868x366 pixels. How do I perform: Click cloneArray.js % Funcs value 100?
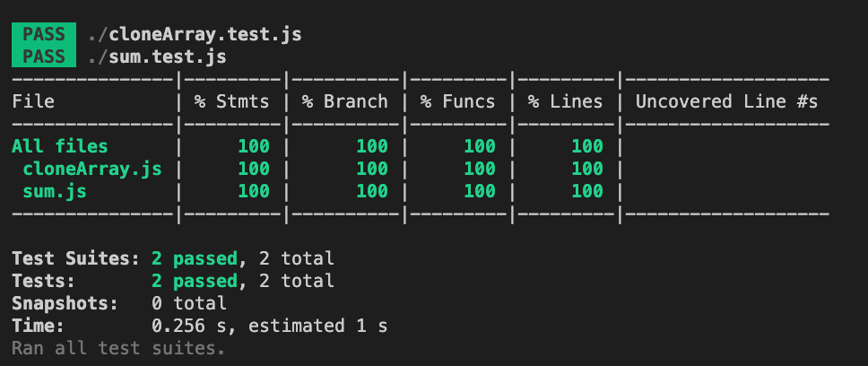[x=480, y=169]
